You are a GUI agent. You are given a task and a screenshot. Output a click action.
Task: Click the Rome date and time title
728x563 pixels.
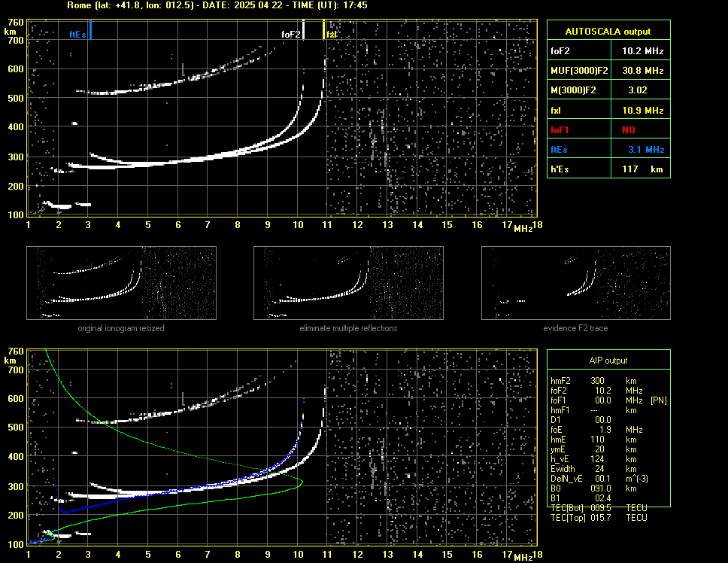(217, 5)
